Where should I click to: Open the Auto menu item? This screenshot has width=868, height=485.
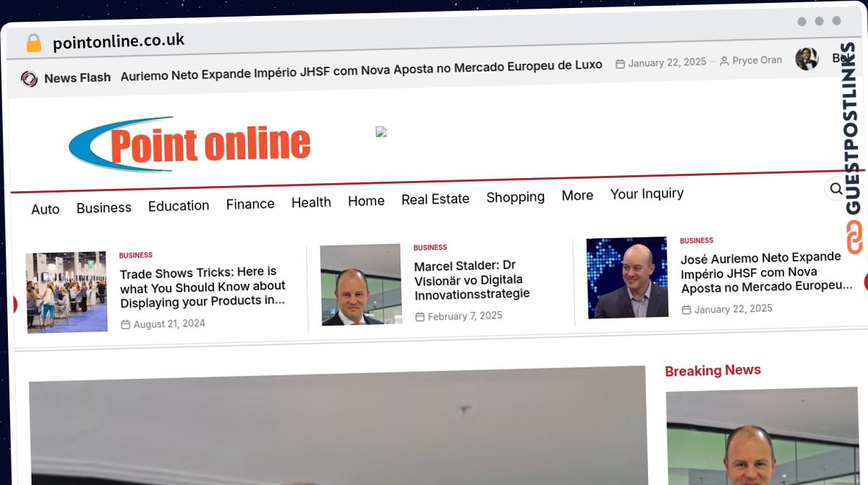click(x=45, y=209)
